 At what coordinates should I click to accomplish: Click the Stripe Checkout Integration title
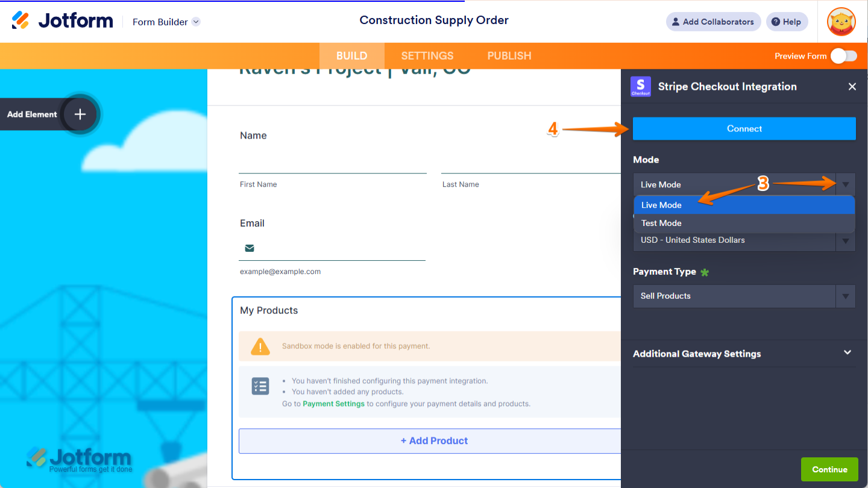tap(728, 87)
